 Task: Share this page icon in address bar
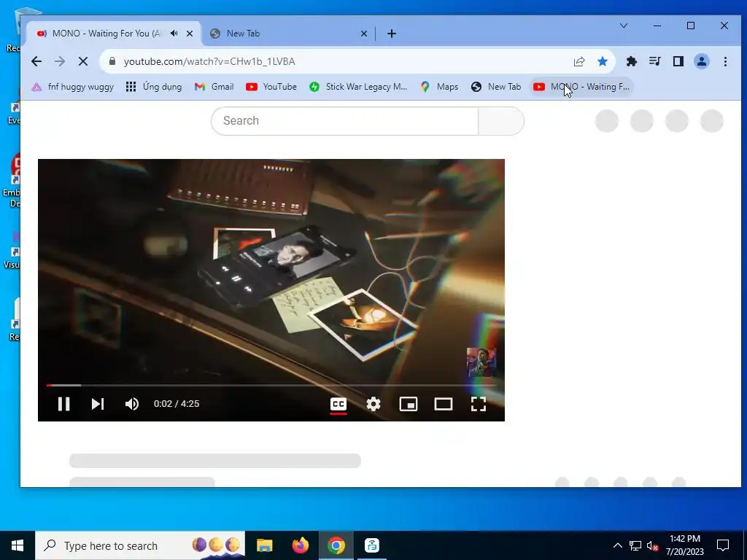tap(578, 61)
